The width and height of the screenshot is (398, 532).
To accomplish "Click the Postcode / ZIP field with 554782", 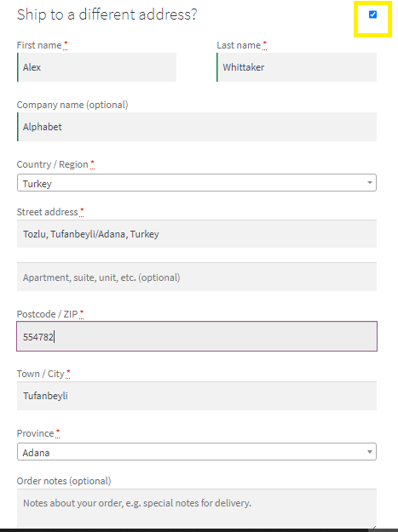I will click(x=197, y=336).
